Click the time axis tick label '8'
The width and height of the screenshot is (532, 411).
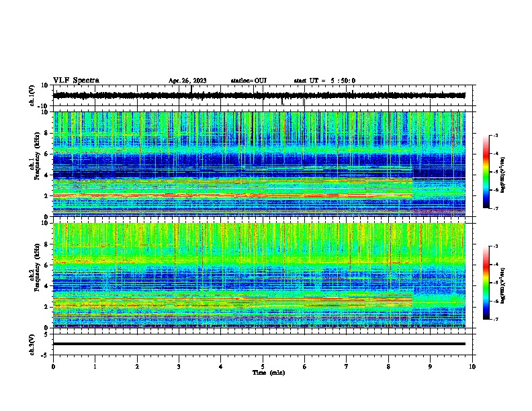click(388, 367)
